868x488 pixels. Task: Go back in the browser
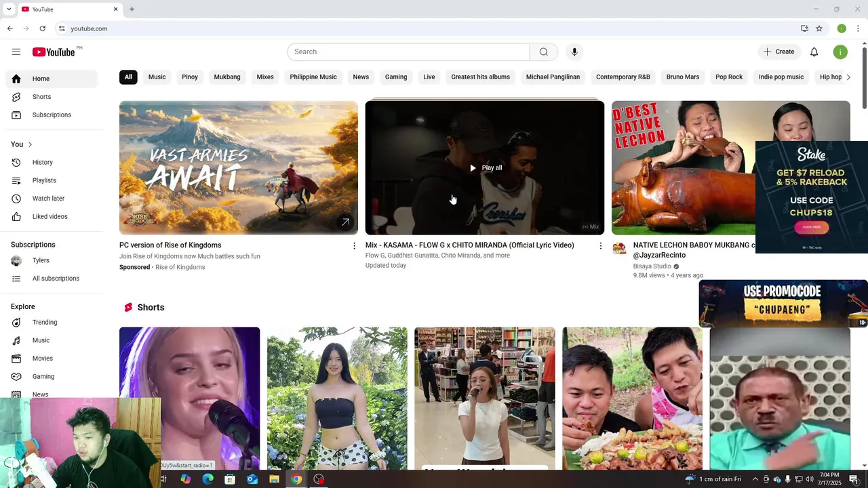(9, 28)
